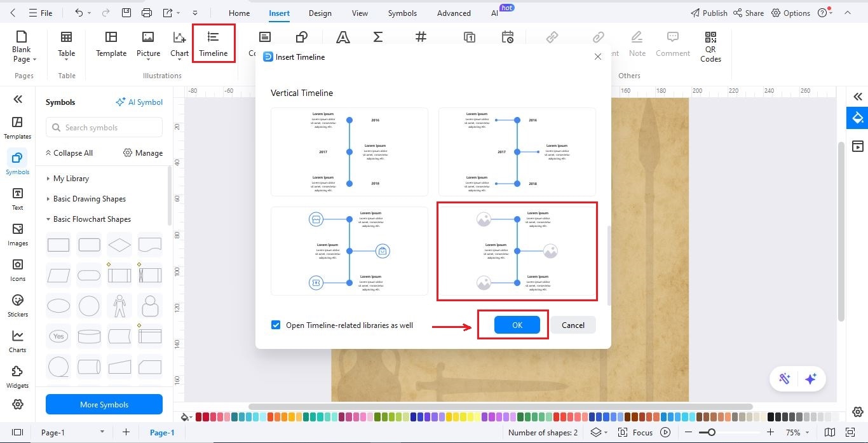This screenshot has width=868, height=443.
Task: Insert a Picture
Action: [x=148, y=44]
